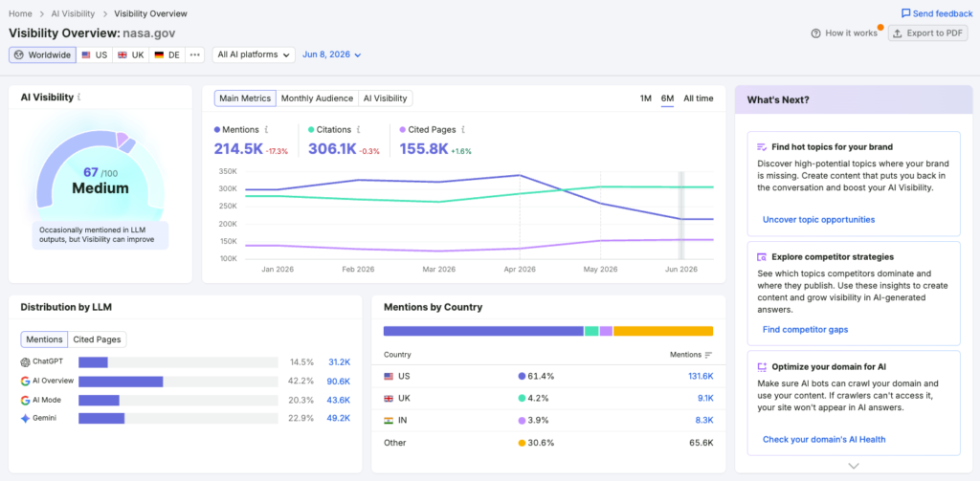The image size is (980, 481).
Task: Click the Export to PDF button
Action: [927, 33]
